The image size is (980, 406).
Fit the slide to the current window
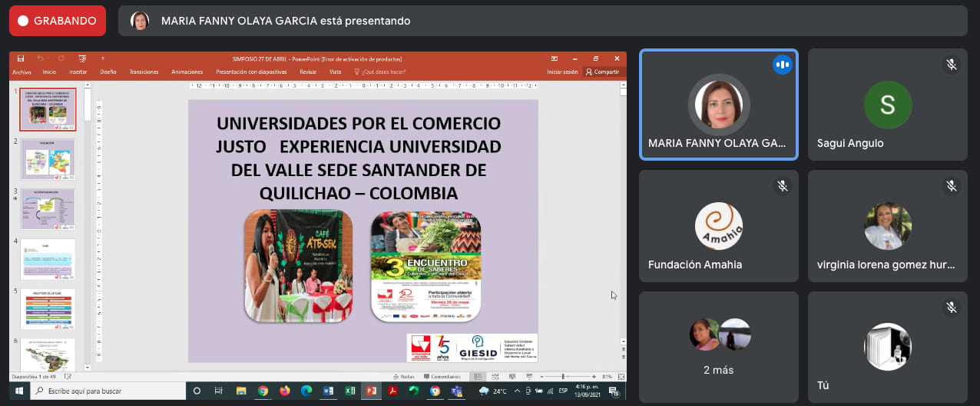pyautogui.click(x=620, y=377)
